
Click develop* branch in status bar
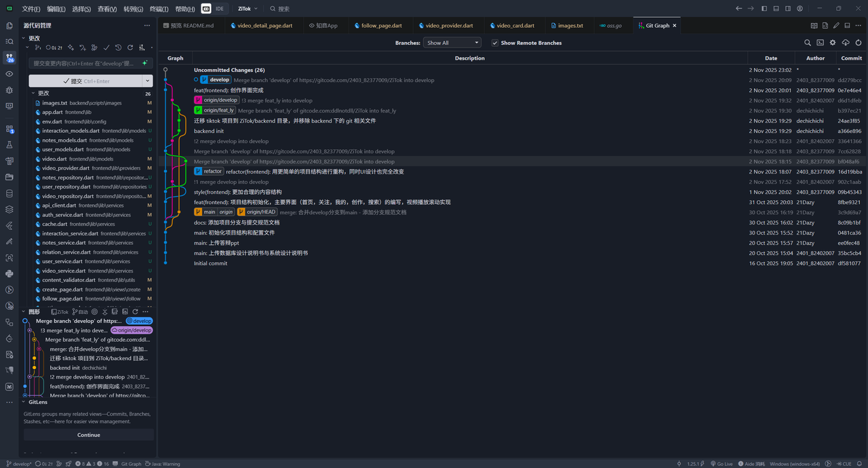point(19,464)
